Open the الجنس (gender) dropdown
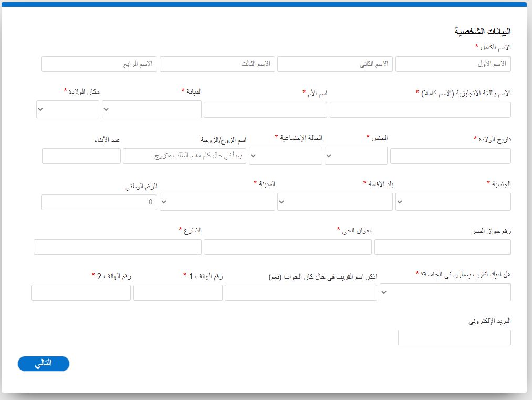Image resolution: width=532 pixels, height=400 pixels. point(356,156)
